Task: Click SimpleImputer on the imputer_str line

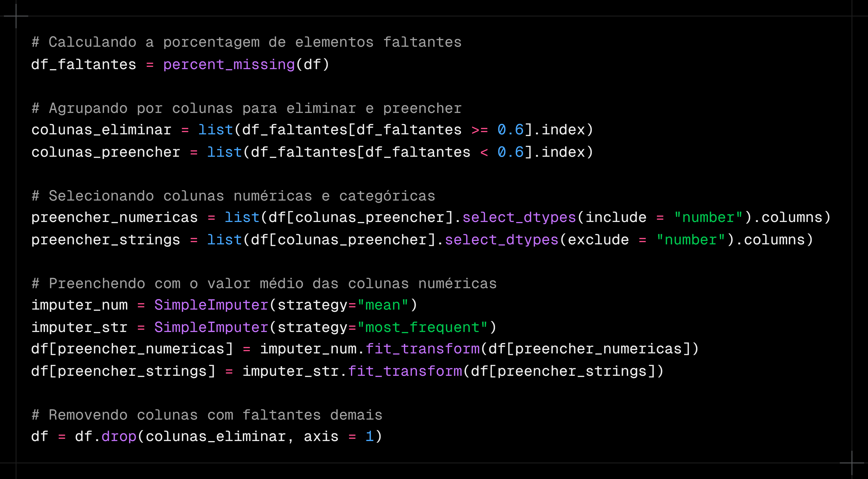Action: (211, 327)
